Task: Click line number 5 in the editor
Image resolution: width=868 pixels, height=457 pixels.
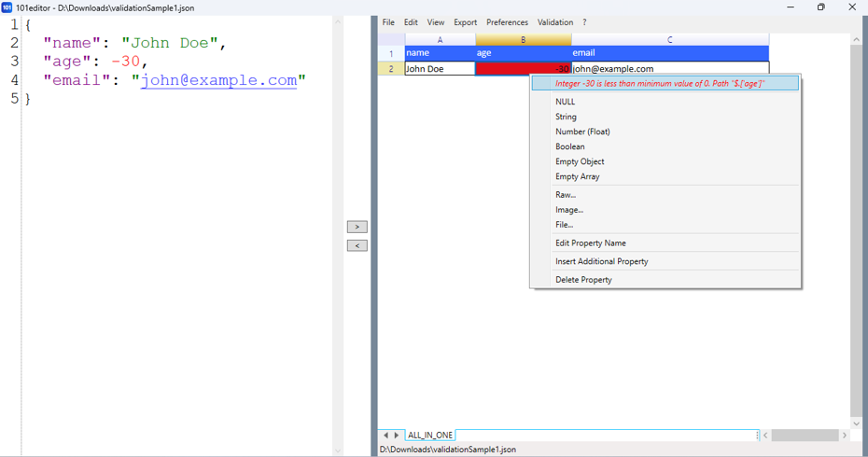Action: pos(14,99)
